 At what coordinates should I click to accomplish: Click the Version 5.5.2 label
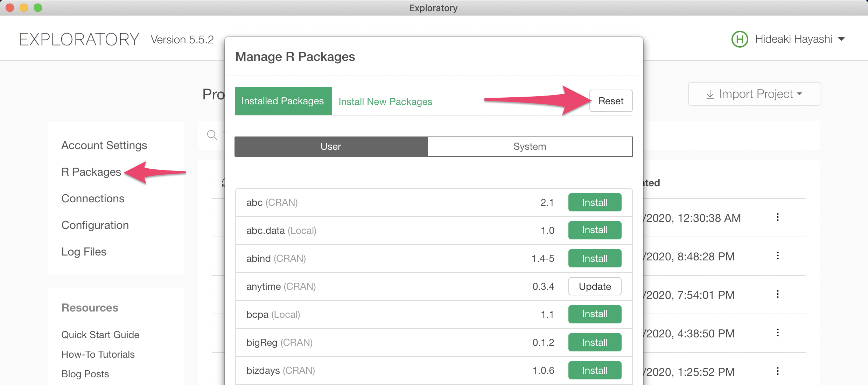pyautogui.click(x=182, y=40)
